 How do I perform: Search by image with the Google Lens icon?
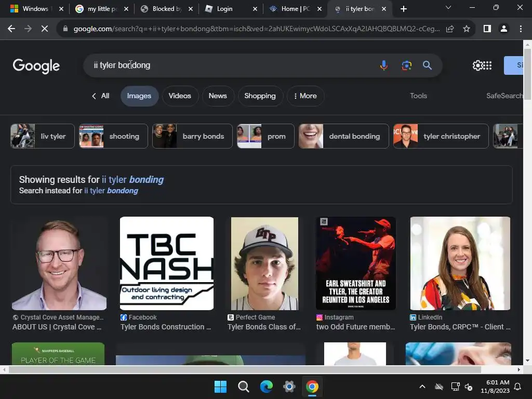[406, 65]
